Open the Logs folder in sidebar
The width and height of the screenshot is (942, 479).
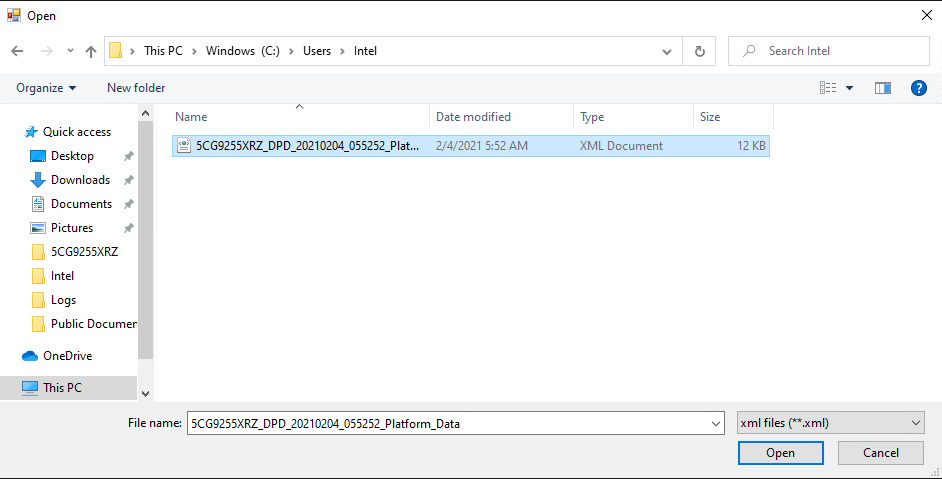(63, 300)
